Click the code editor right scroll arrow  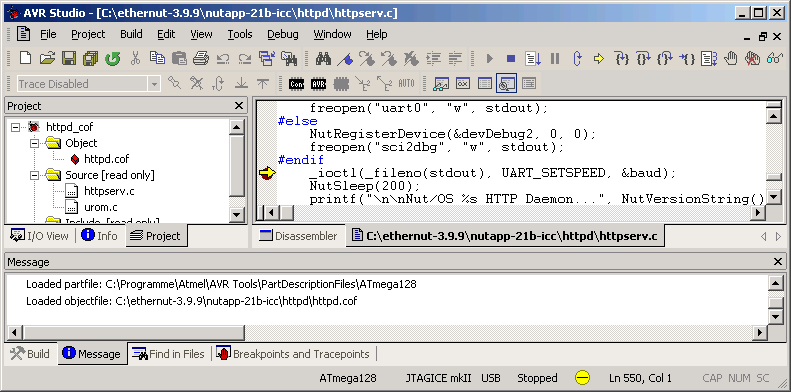pyautogui.click(x=758, y=213)
